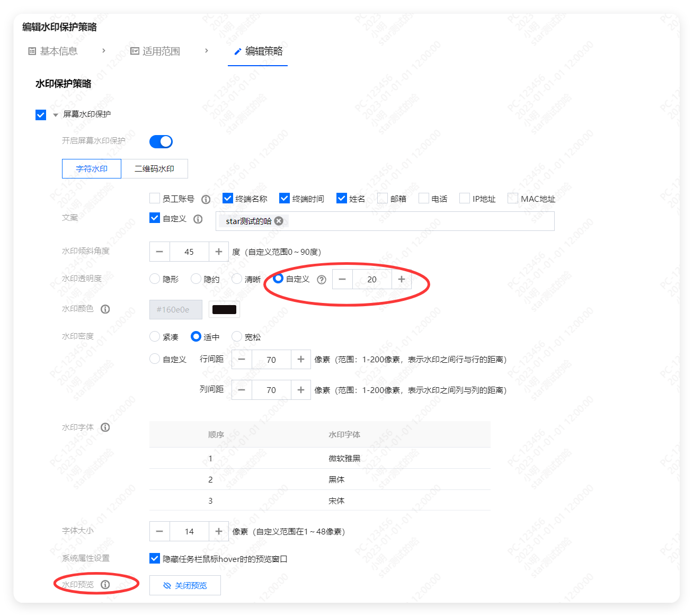Decrease 行间距 value
The image size is (693, 616).
click(x=242, y=359)
